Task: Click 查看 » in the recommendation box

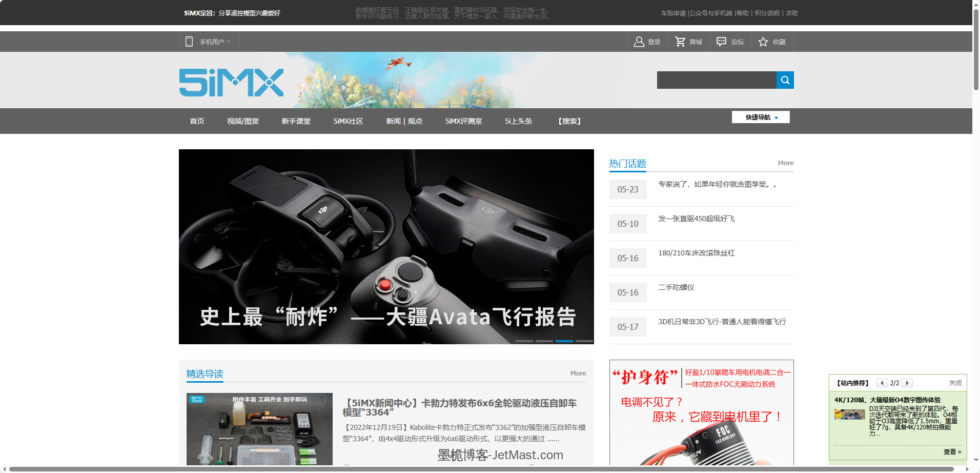Action: click(952, 452)
